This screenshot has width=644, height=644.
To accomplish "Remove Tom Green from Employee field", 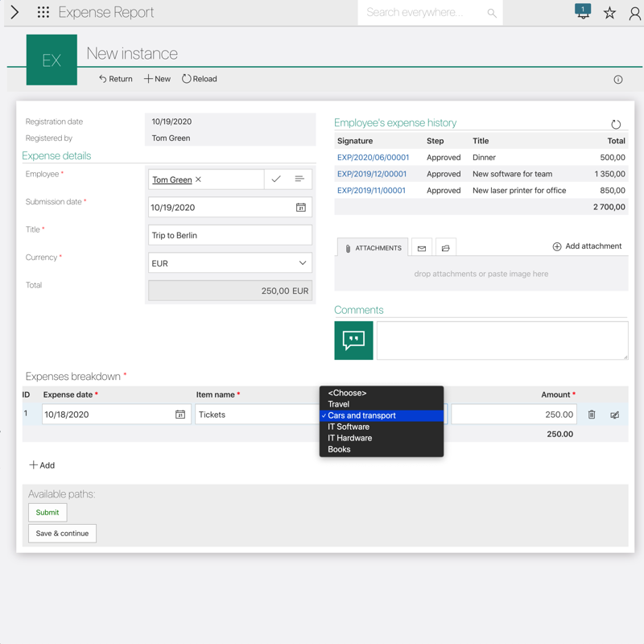I will click(x=199, y=180).
